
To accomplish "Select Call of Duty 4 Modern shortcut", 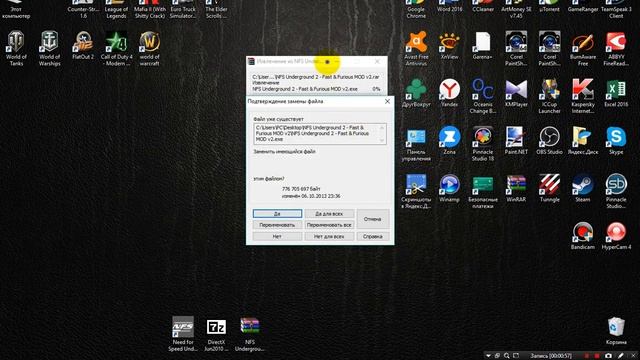I will tap(116, 49).
